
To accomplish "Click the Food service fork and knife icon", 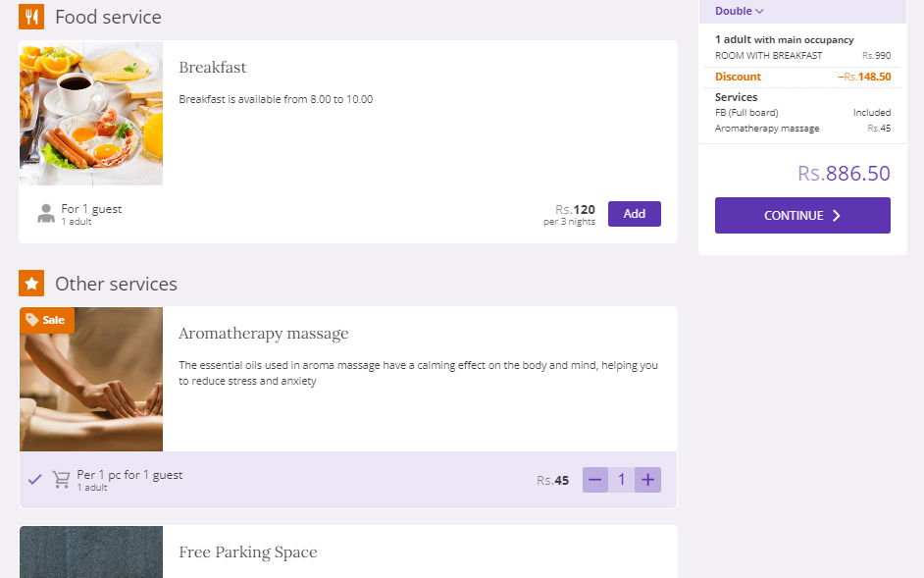I will [31, 17].
